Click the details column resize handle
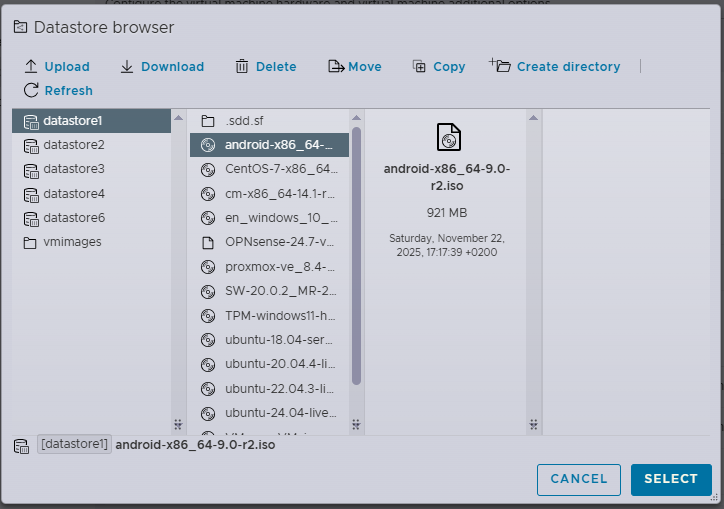Image resolution: width=724 pixels, height=509 pixels. [533, 424]
